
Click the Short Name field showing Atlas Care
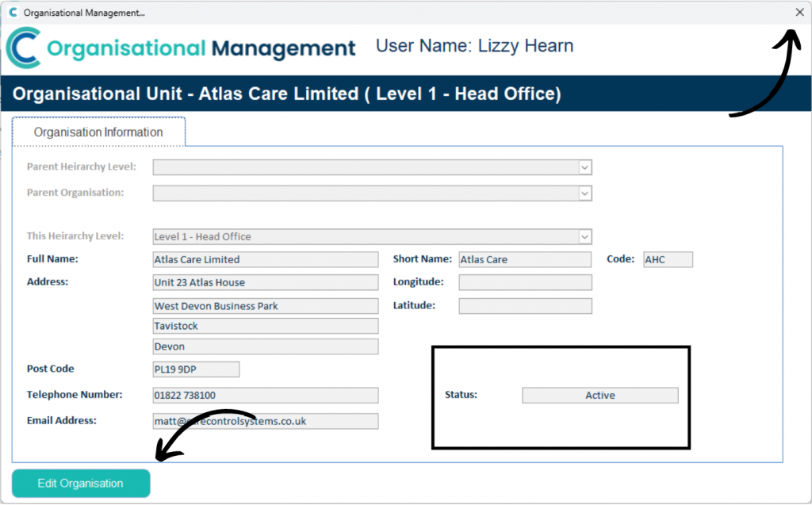(x=525, y=259)
